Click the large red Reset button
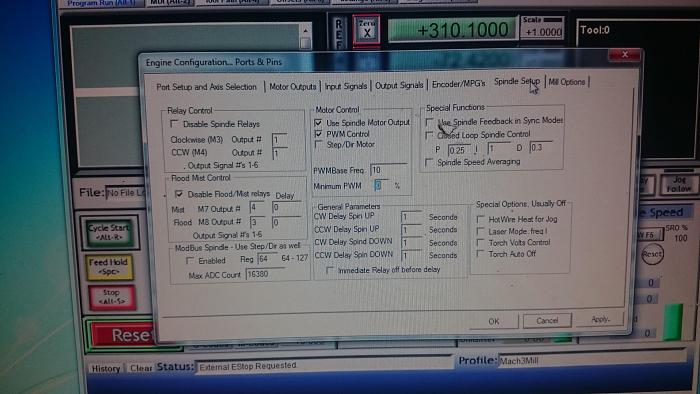 click(x=124, y=335)
